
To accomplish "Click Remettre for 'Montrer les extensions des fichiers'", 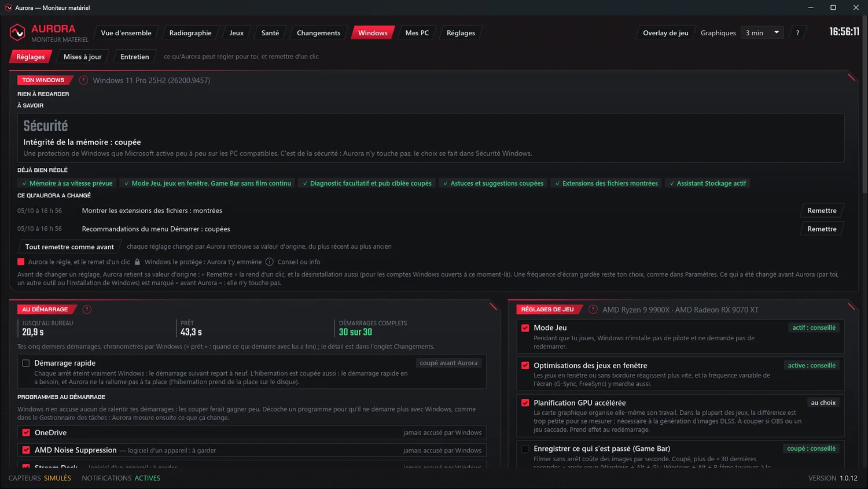I will [x=822, y=211].
